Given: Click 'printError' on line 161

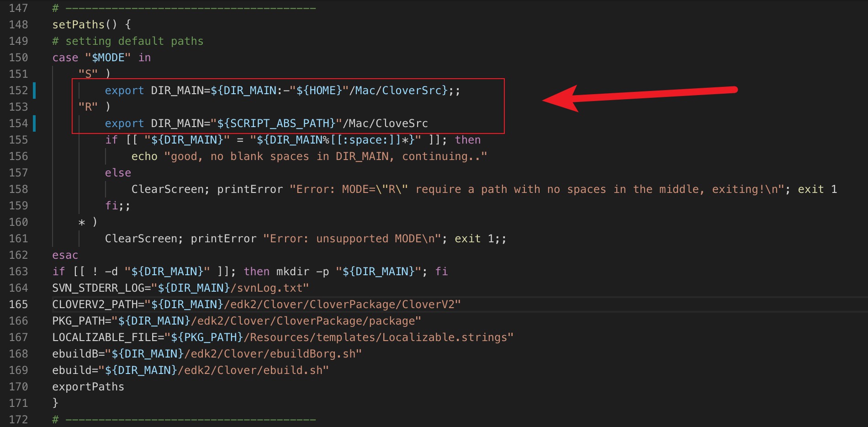Looking at the screenshot, I should click(223, 239).
